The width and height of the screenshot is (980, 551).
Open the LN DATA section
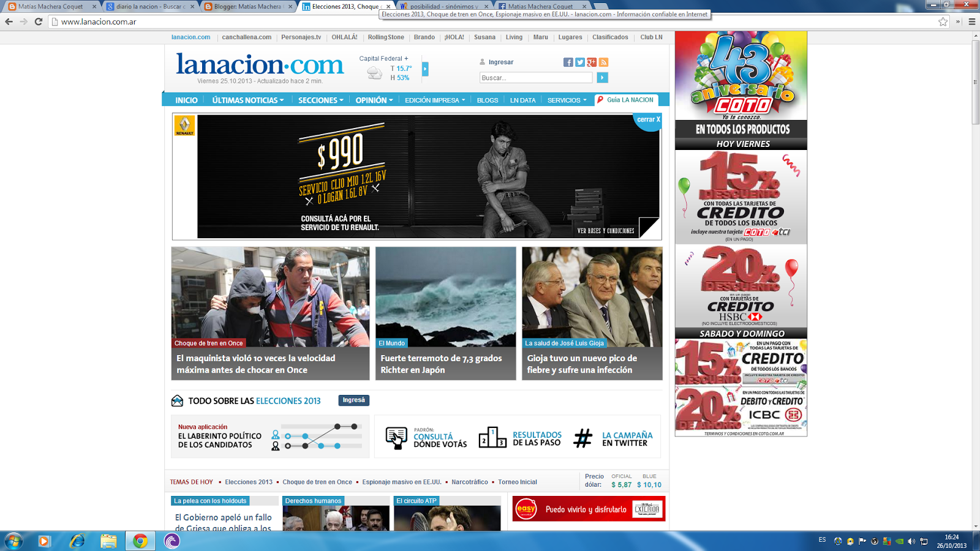click(x=522, y=100)
